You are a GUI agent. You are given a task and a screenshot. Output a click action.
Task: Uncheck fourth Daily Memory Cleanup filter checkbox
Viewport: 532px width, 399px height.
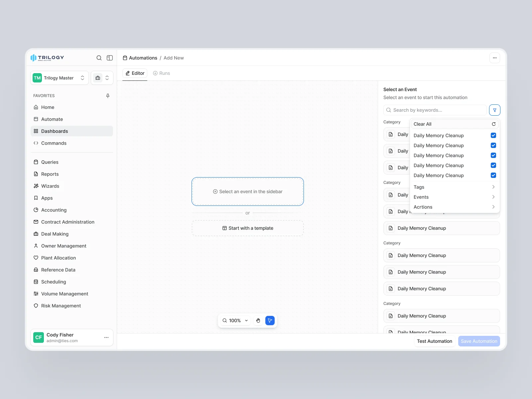493,165
